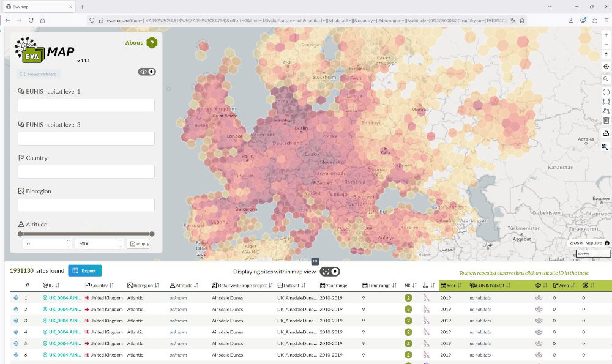
Task: Open the Country filter dropdown
Action: [86, 172]
